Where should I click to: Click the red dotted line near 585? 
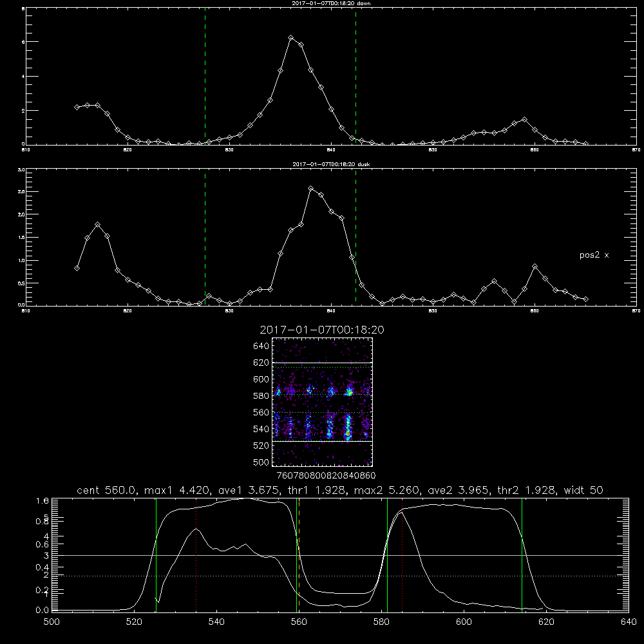402,554
